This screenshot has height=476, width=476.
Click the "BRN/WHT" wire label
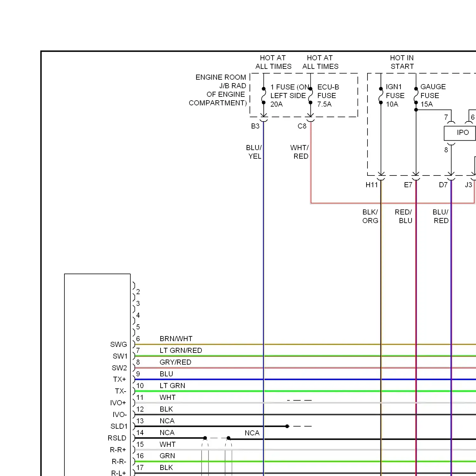click(x=176, y=339)
